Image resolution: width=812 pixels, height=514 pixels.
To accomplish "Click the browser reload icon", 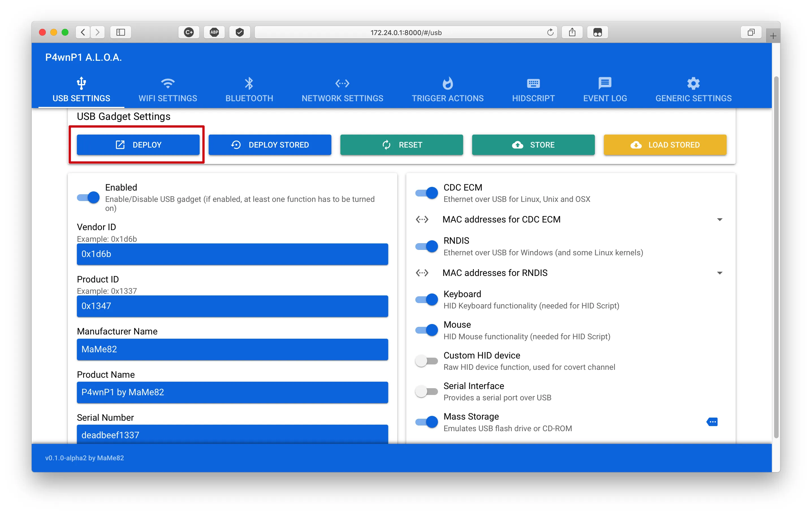I will coord(550,33).
